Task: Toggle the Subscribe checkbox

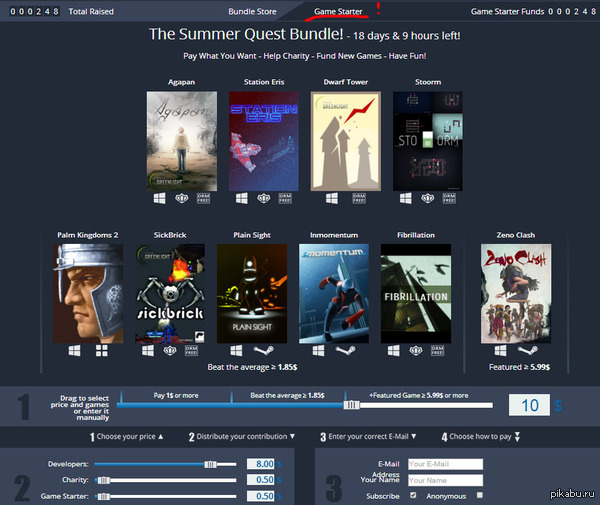Action: click(413, 495)
